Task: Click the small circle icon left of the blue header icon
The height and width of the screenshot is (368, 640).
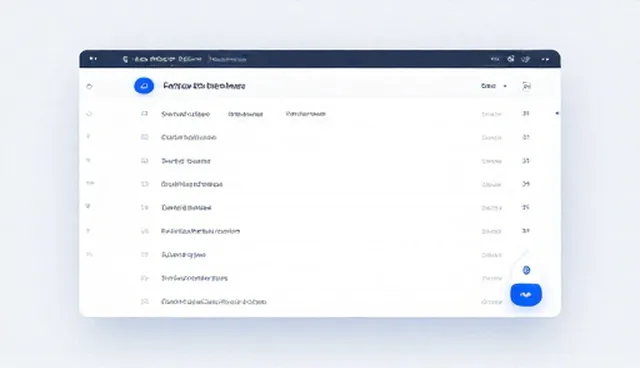Action: (x=89, y=86)
